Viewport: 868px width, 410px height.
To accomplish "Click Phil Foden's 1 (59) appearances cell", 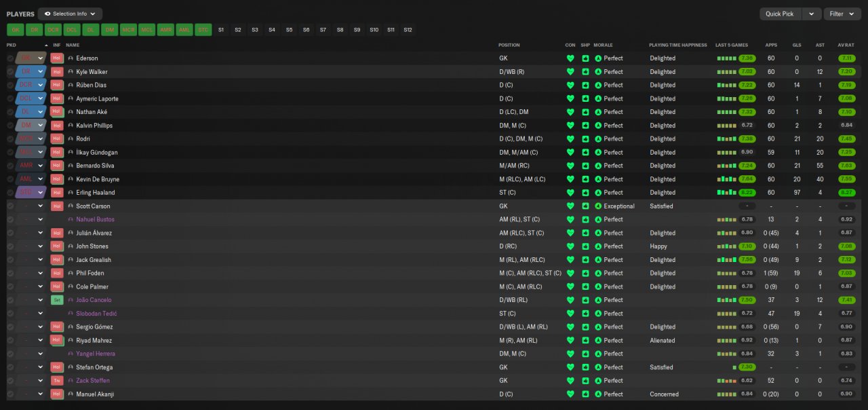I will click(771, 274).
